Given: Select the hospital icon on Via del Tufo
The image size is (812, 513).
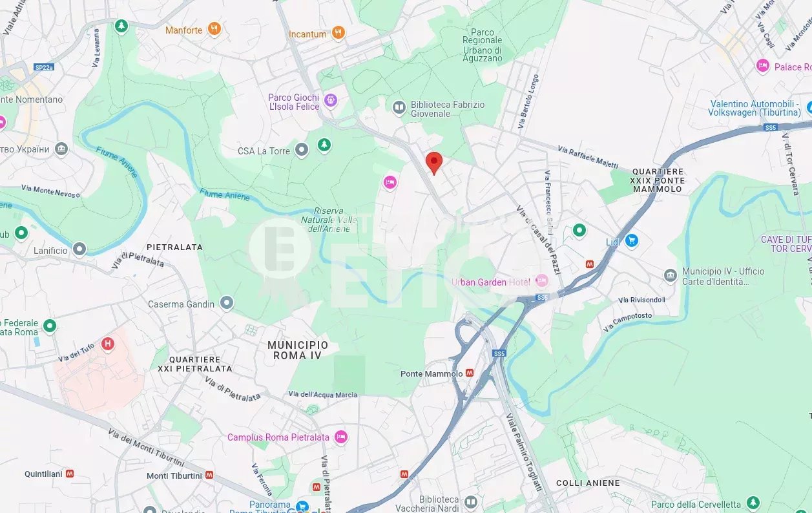Looking at the screenshot, I should pyautogui.click(x=108, y=344).
